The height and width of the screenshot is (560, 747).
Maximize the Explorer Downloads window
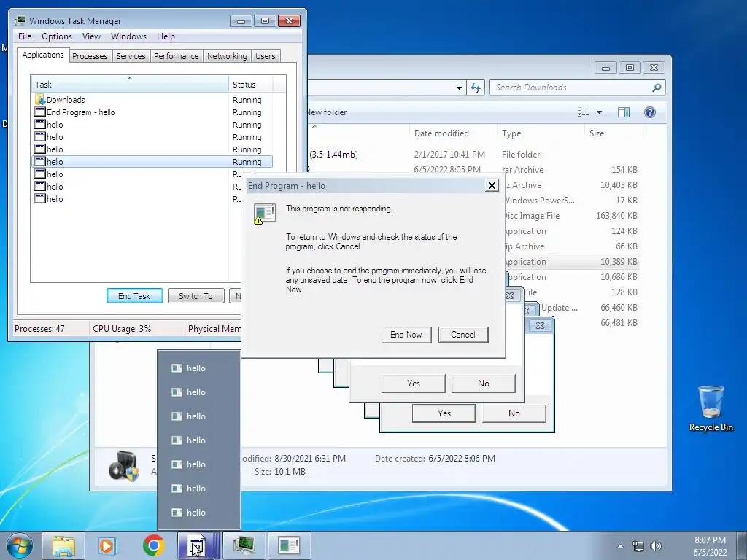click(630, 68)
